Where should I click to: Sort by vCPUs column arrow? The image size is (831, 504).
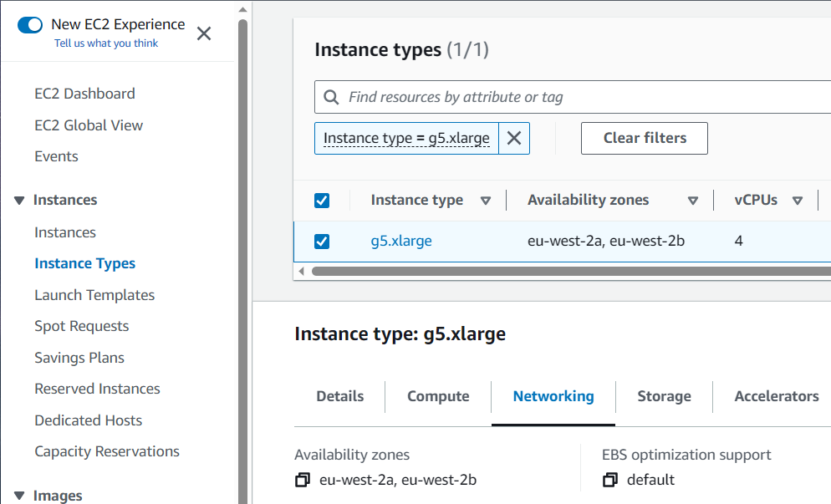[798, 201]
